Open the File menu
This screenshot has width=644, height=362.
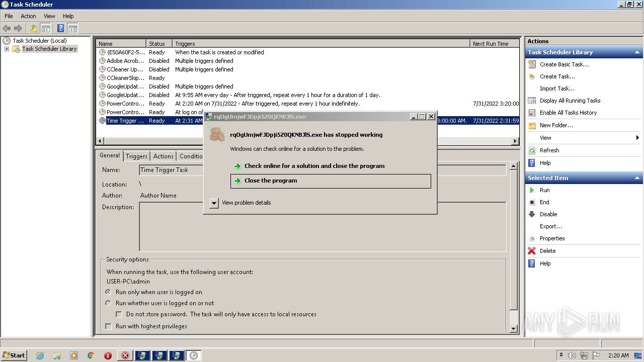(9, 16)
